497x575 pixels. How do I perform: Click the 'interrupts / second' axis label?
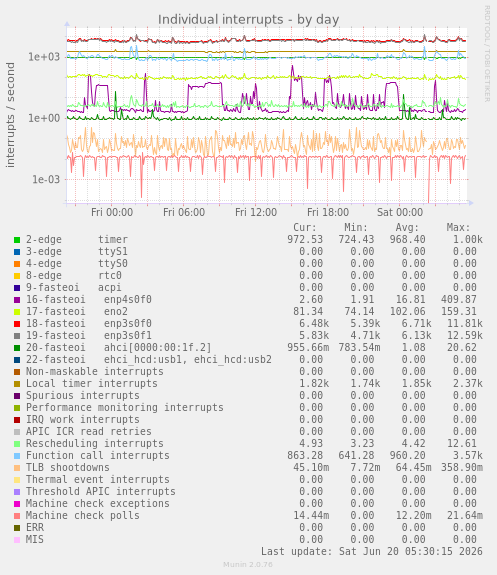pos(10,115)
